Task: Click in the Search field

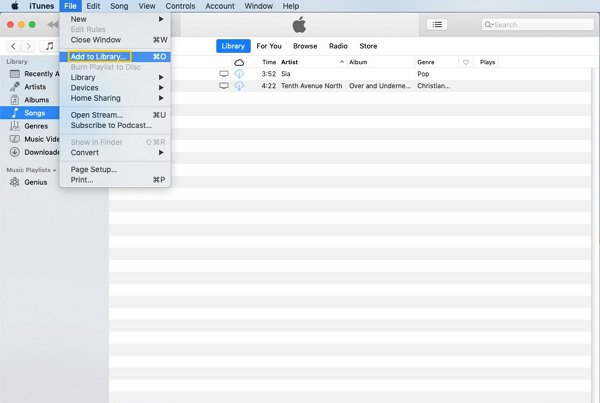Action: 538,25
